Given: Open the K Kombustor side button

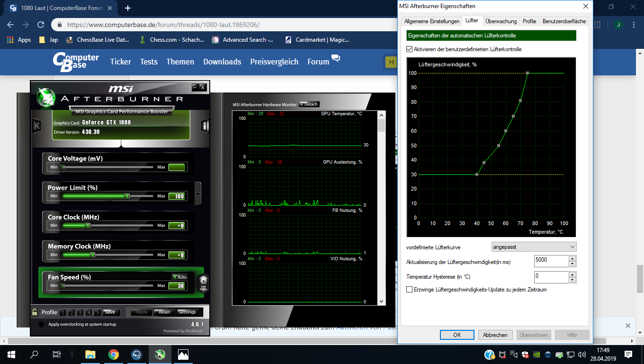Looking at the screenshot, I should [x=37, y=126].
